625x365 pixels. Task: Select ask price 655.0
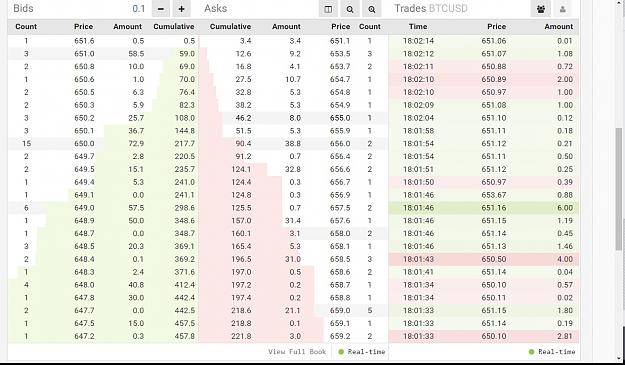tap(340, 118)
